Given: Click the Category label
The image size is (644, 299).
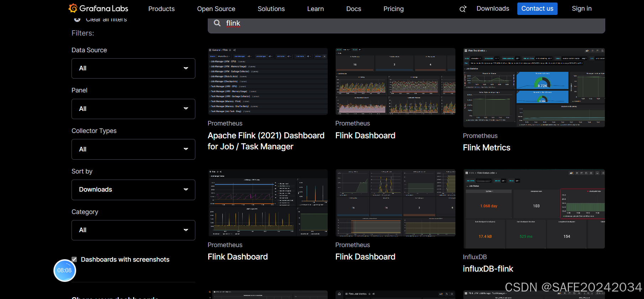Looking at the screenshot, I should [x=85, y=212].
